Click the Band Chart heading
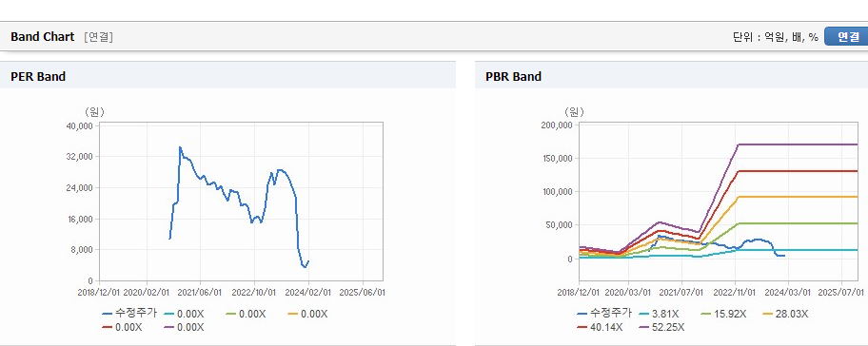Viewport: 868px width, 346px height. (42, 36)
